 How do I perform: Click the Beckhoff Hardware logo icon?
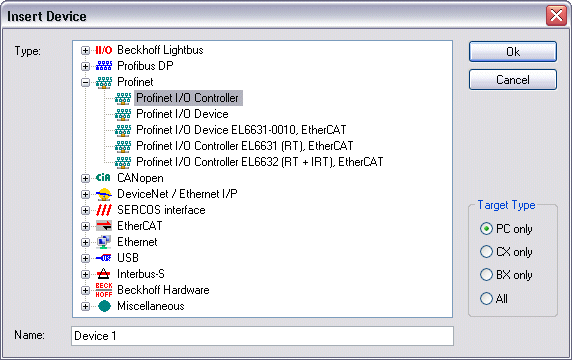pyautogui.click(x=104, y=290)
